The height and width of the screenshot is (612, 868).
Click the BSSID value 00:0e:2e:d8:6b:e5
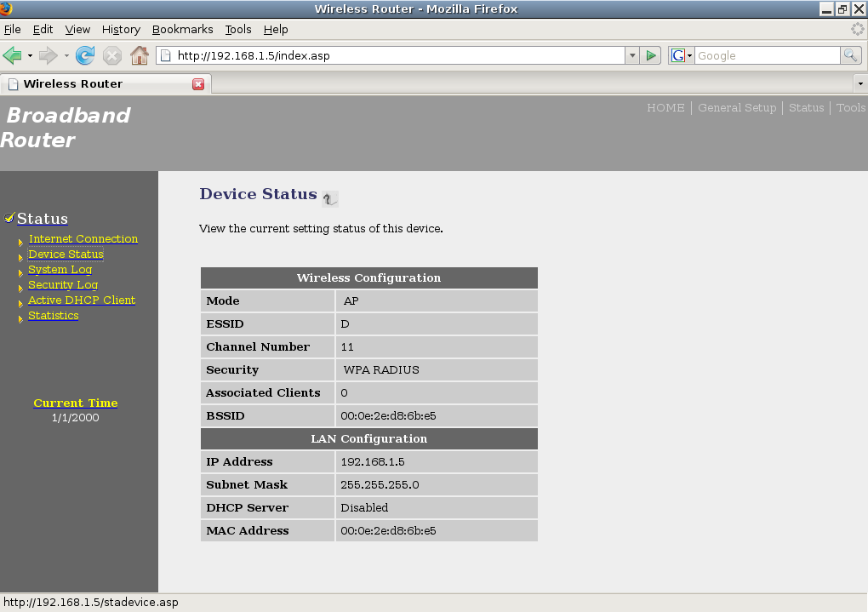pos(388,416)
